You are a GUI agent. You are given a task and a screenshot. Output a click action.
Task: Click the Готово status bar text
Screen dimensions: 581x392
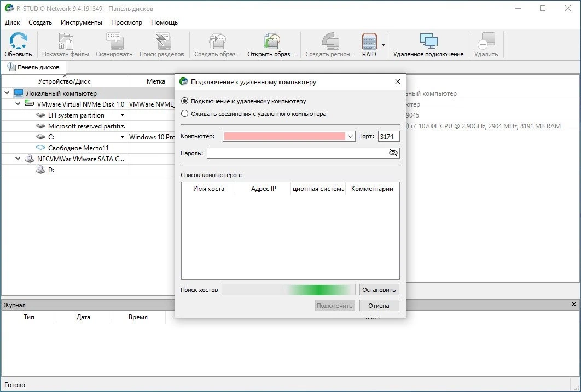(x=15, y=385)
